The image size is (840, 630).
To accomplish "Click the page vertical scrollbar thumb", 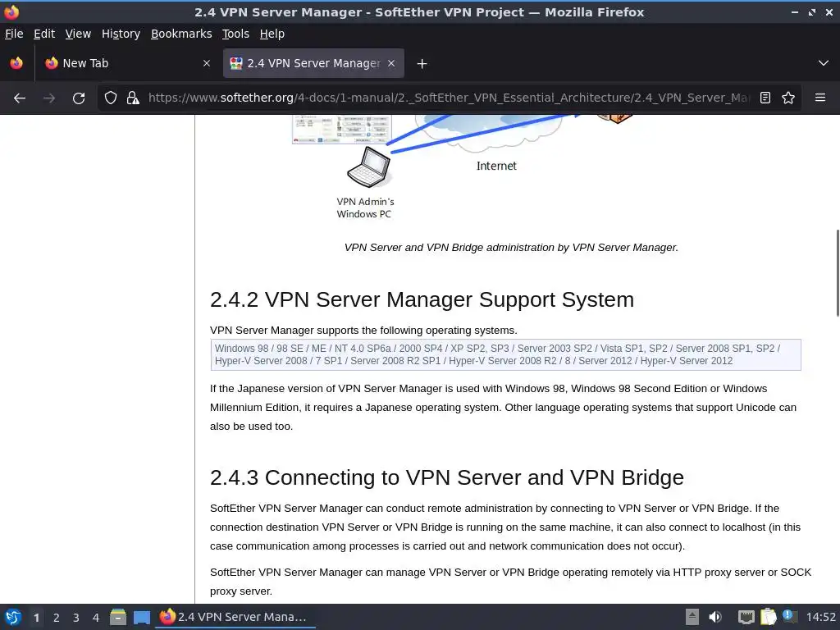I will pyautogui.click(x=838, y=273).
